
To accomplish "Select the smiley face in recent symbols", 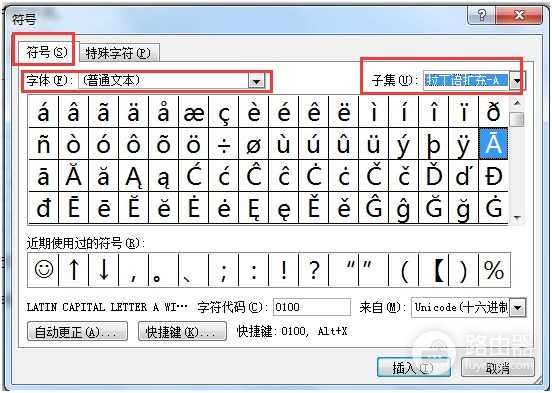I will point(44,270).
